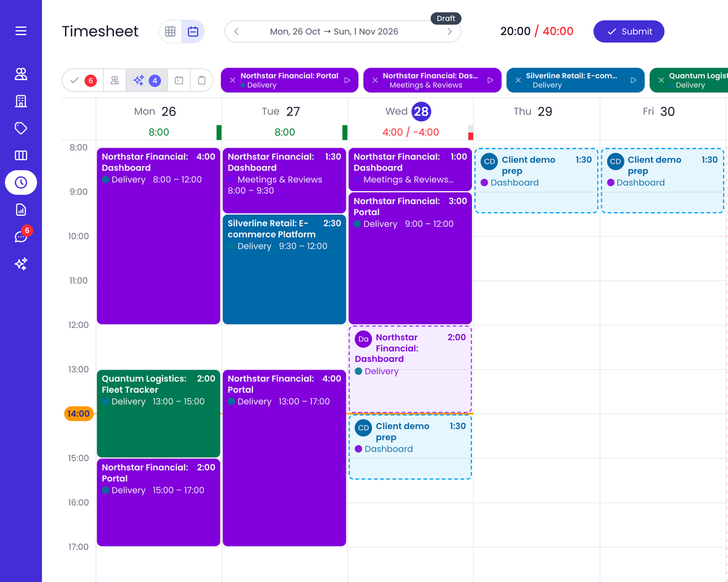This screenshot has width=728, height=582.
Task: Accept Wednesday's suggested Northstar Dashboard 2:00 entry
Action: click(x=410, y=370)
